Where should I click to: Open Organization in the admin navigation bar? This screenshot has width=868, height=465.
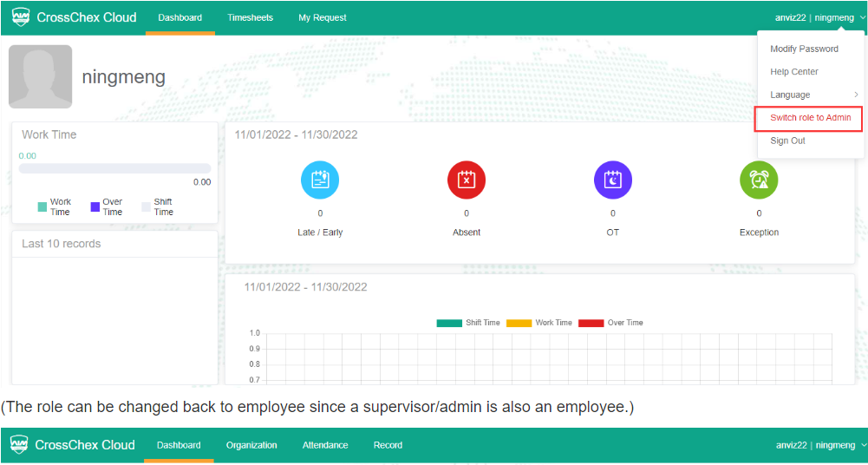coord(251,445)
